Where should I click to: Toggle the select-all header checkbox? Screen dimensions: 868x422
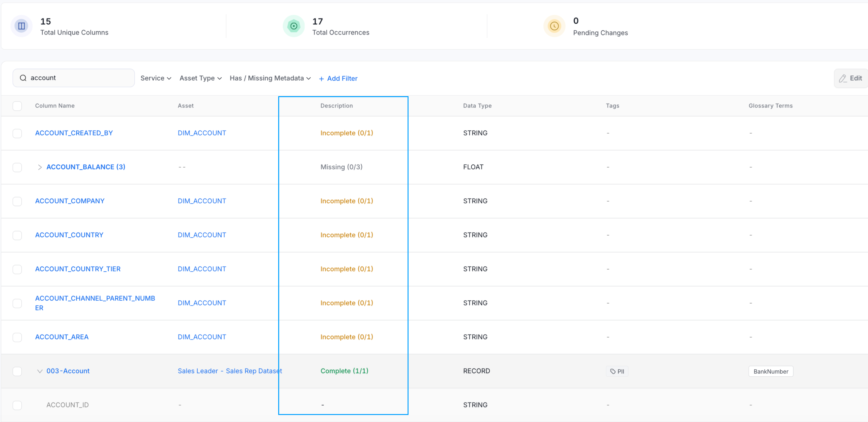click(x=17, y=106)
